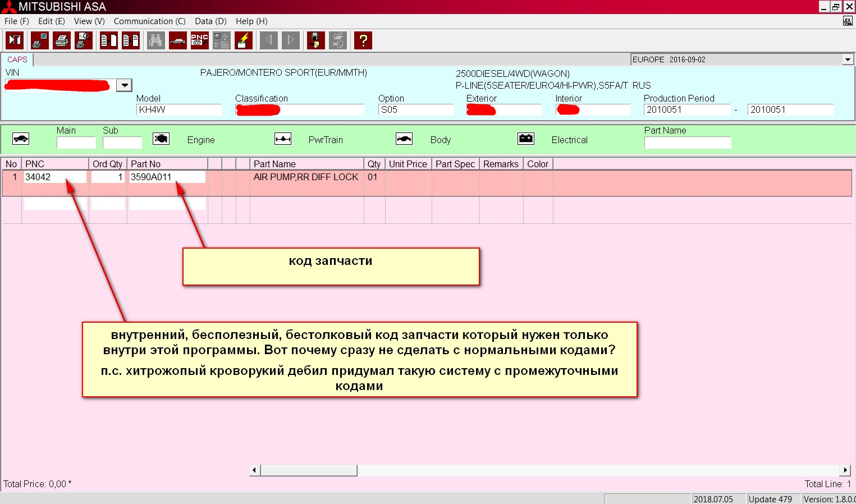Screen dimensions: 856x504
Task: Open the Edit (E) menu
Action: tap(52, 21)
